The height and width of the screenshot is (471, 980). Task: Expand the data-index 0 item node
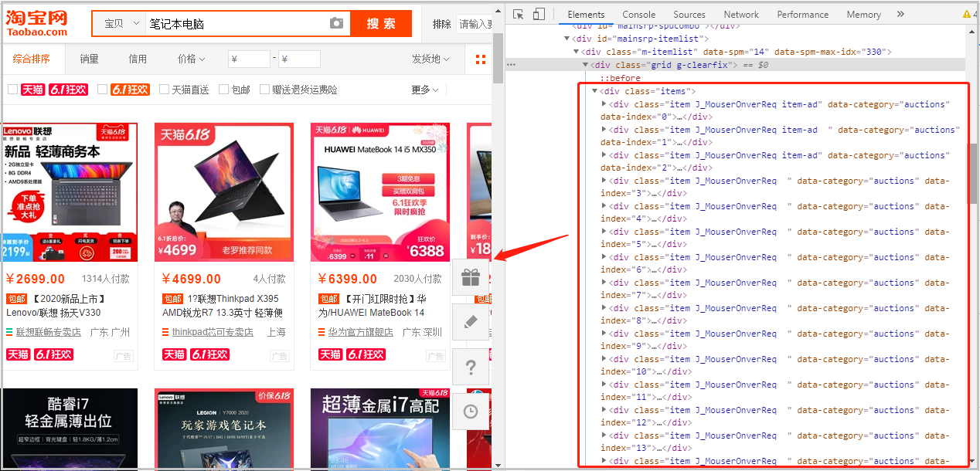tap(604, 104)
